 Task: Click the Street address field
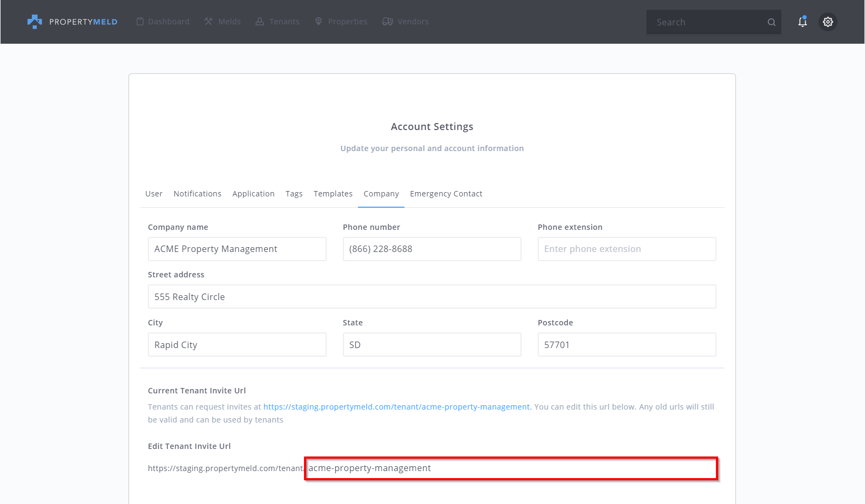click(x=432, y=297)
